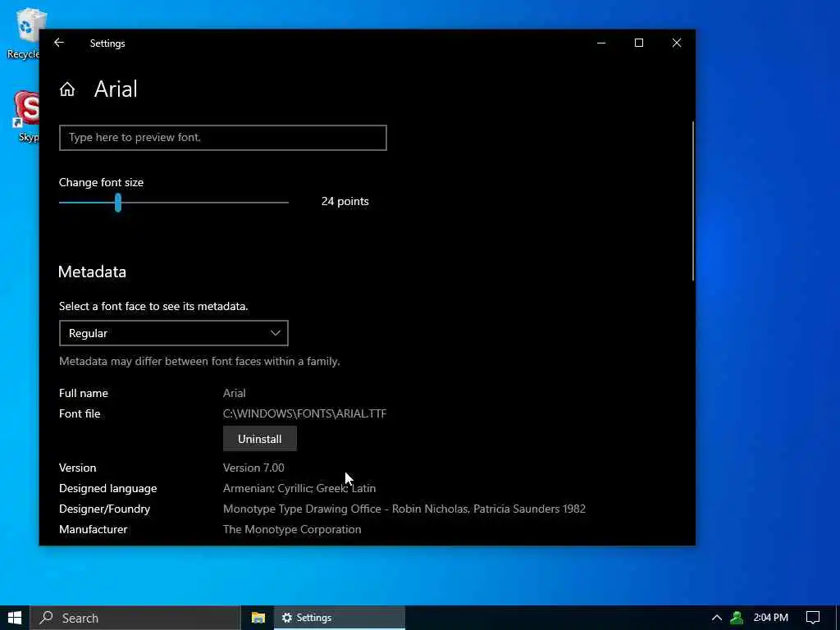
Task: Open the 2:04 PM clock
Action: (x=771, y=618)
